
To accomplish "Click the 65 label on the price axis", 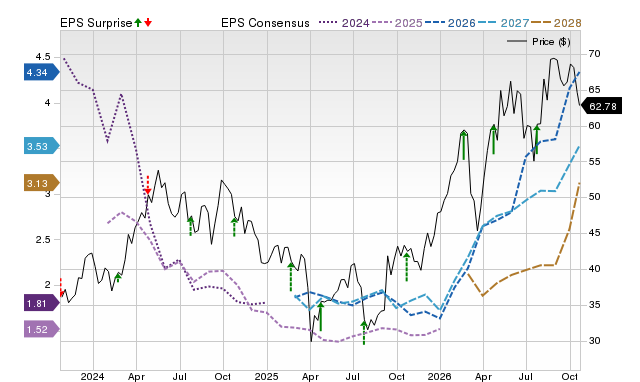I will [594, 90].
